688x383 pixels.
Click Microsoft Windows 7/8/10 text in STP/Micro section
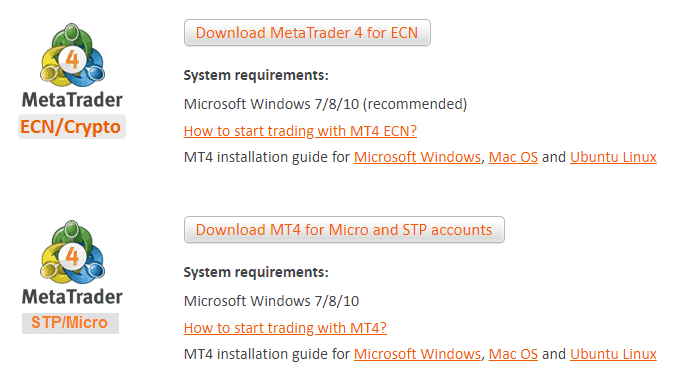pyautogui.click(x=271, y=301)
